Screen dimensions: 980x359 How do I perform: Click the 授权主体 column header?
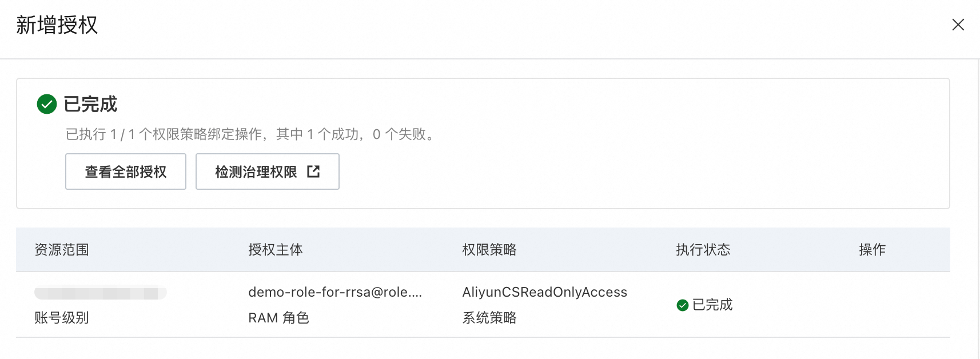pos(276,250)
